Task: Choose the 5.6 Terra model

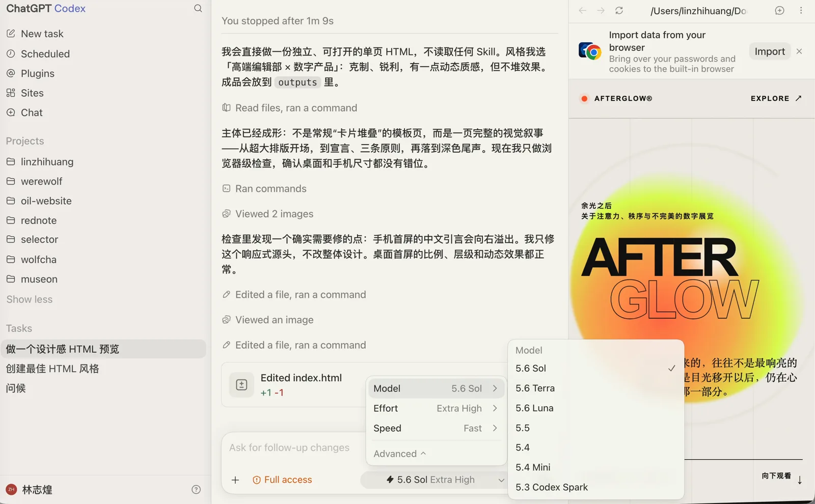Action: tap(595, 388)
